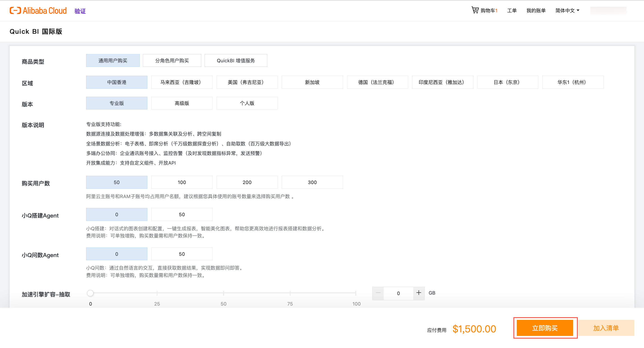Click the Alibaba Cloud logo
Viewport: 644px width, 348px height.
coord(38,10)
